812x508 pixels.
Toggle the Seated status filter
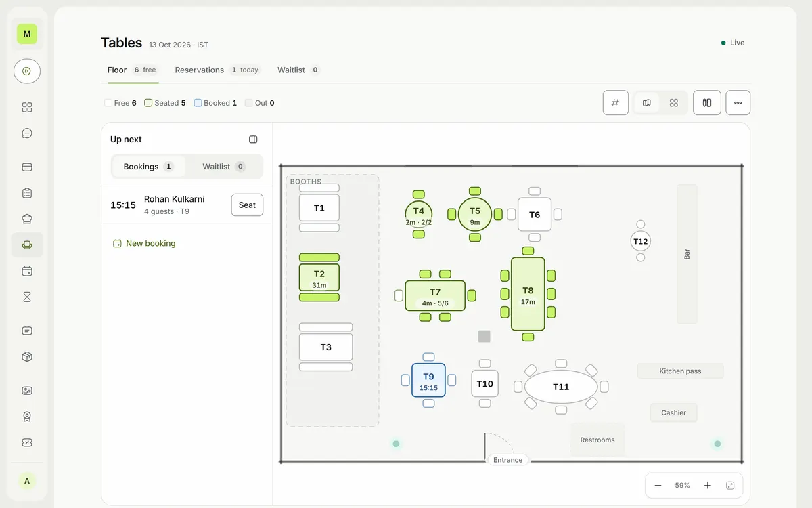pyautogui.click(x=165, y=103)
